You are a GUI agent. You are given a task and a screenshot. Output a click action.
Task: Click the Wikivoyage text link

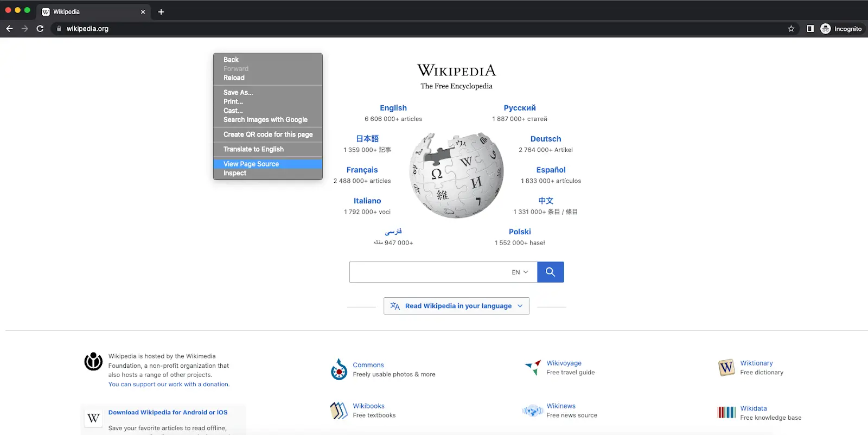click(x=564, y=363)
